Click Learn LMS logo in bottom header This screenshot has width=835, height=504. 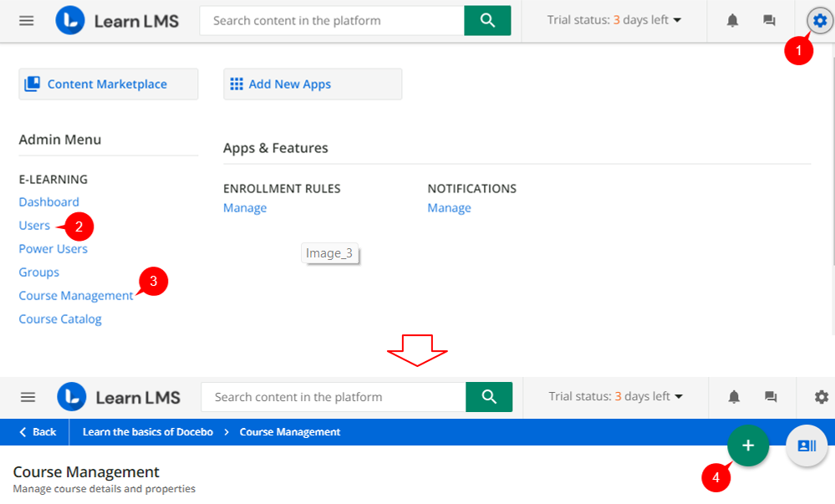click(x=119, y=397)
